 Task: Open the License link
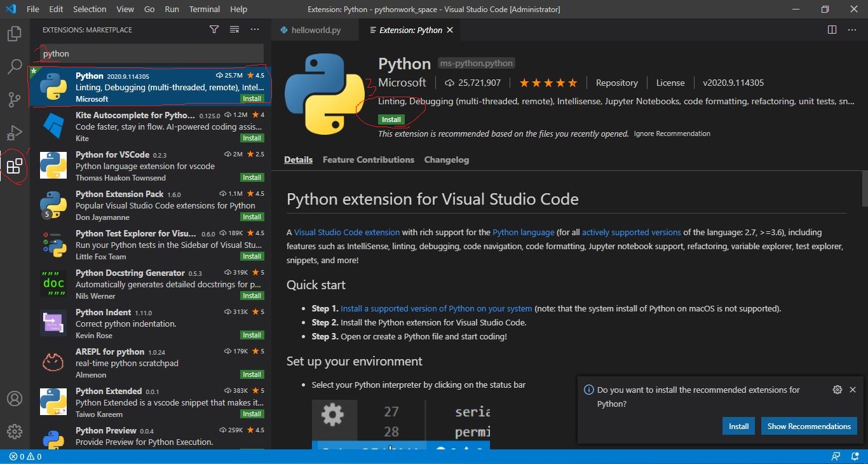click(x=670, y=83)
